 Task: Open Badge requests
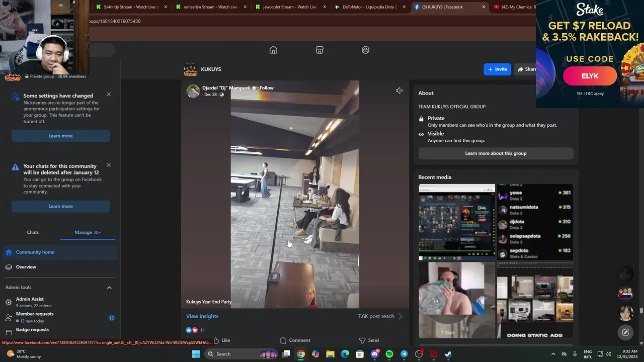coord(59,331)
